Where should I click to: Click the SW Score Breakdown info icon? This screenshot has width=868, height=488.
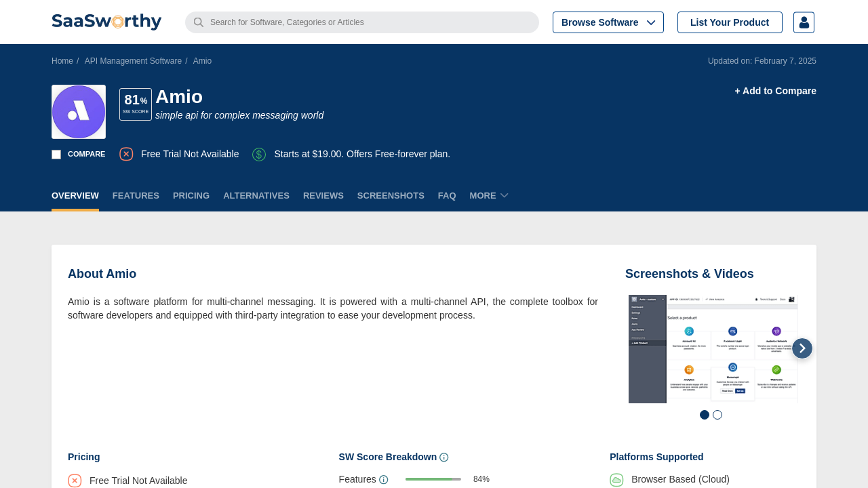point(444,457)
